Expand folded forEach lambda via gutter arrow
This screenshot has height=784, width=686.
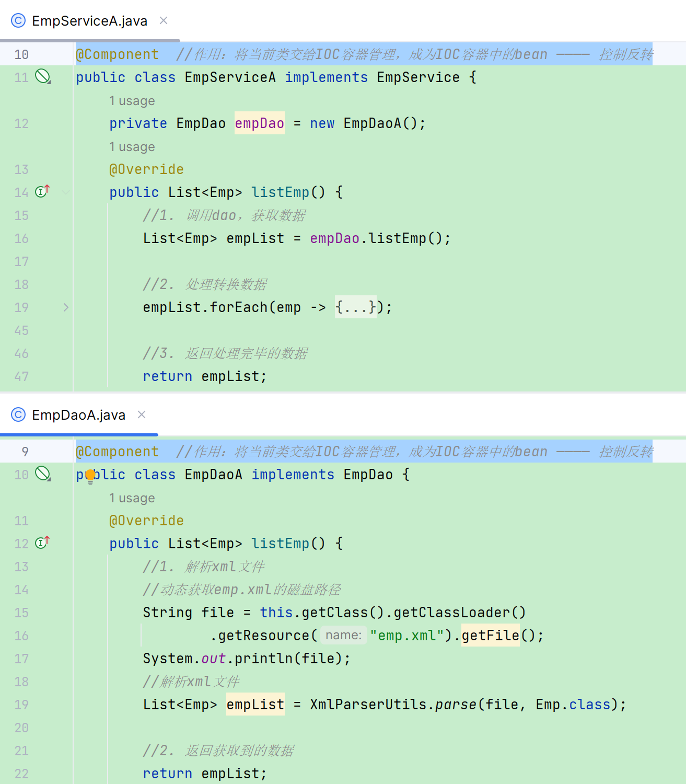pyautogui.click(x=66, y=307)
